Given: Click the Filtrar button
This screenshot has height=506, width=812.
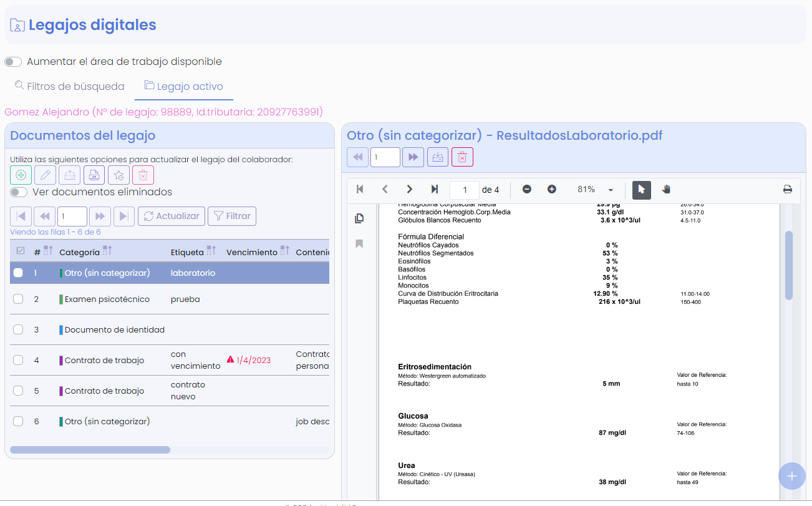Looking at the screenshot, I should pyautogui.click(x=231, y=216).
